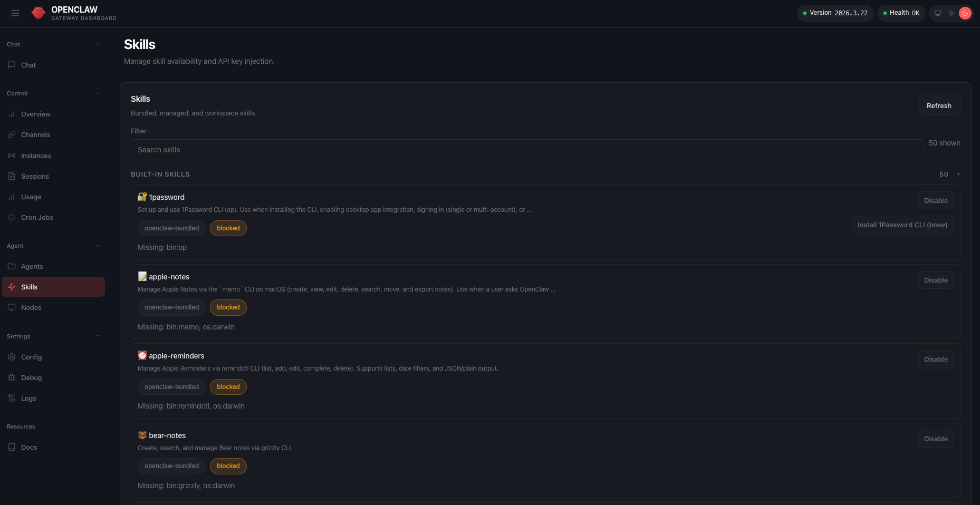980x505 pixels.
Task: Select the Overview icon in the sidebar
Action: (x=12, y=114)
